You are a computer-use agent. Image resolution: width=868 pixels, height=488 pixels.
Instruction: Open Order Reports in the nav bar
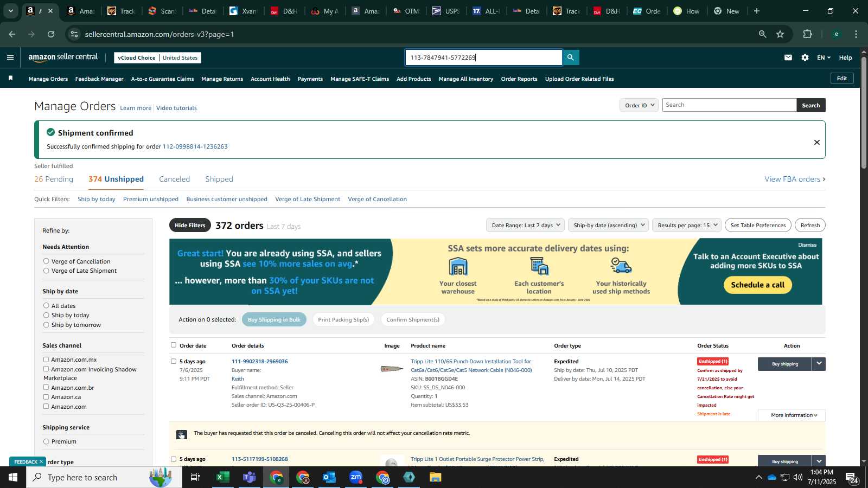(519, 79)
